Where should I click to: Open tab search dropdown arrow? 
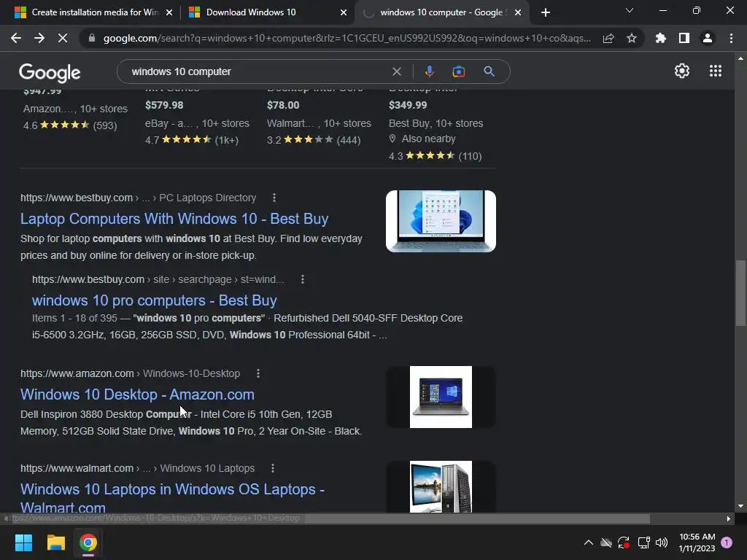point(630,10)
